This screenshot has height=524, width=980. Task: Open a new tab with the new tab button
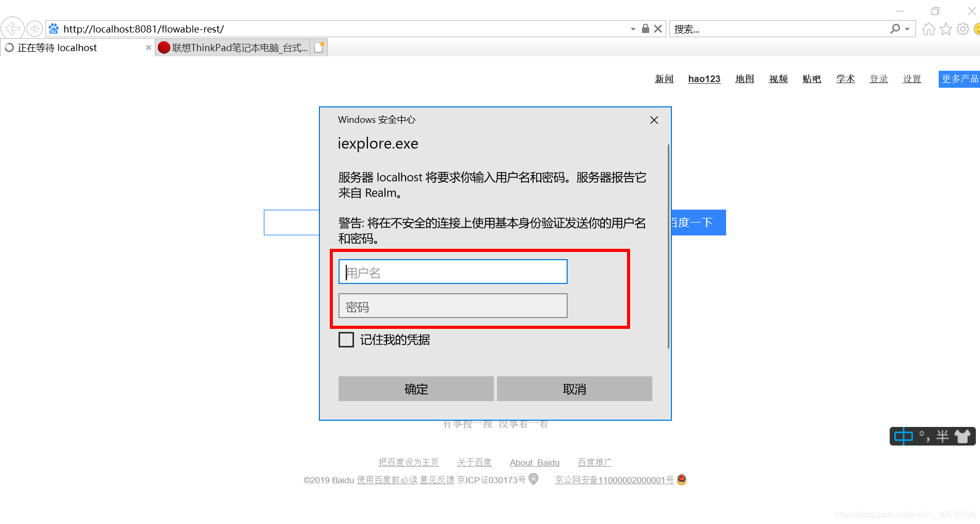tap(319, 46)
